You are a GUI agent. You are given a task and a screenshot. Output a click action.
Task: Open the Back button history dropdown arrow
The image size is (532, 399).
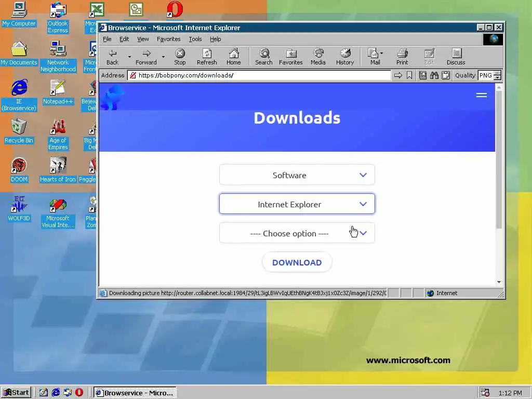pos(129,57)
